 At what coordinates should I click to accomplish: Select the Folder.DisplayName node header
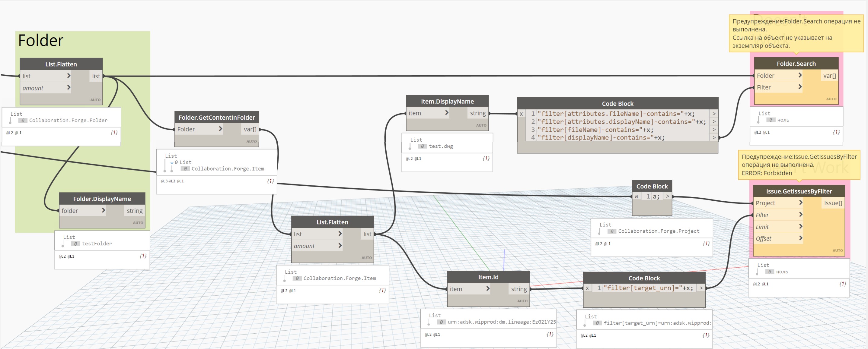point(102,199)
